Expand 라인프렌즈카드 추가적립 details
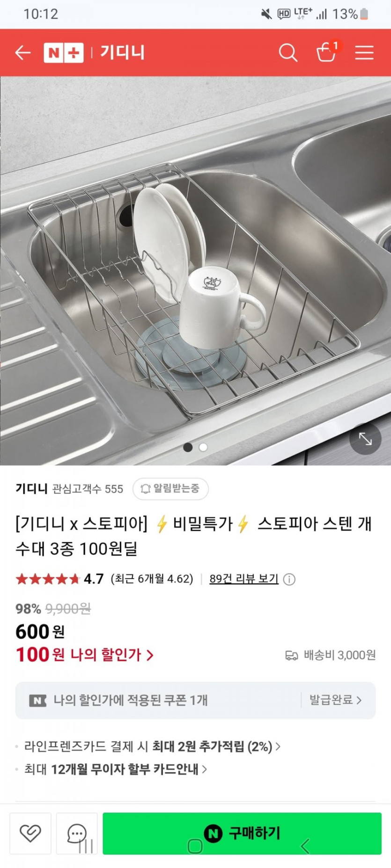The width and height of the screenshot is (391, 868). coord(153,746)
